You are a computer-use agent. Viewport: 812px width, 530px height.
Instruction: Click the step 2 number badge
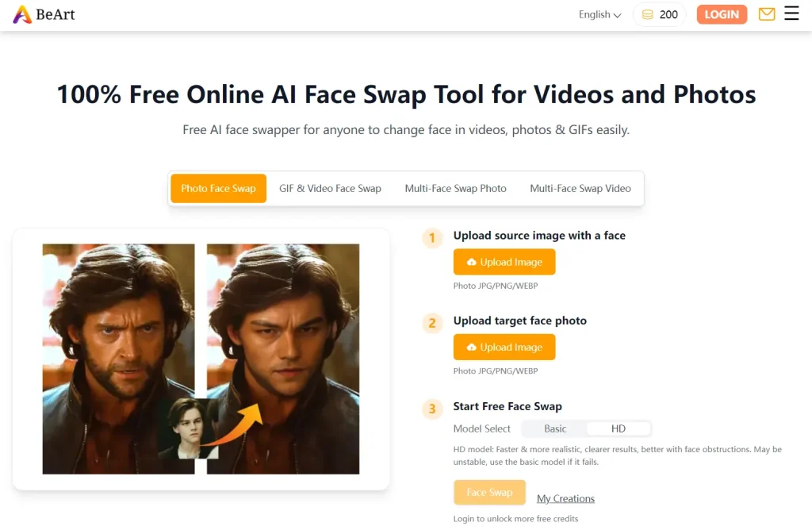[x=432, y=322]
